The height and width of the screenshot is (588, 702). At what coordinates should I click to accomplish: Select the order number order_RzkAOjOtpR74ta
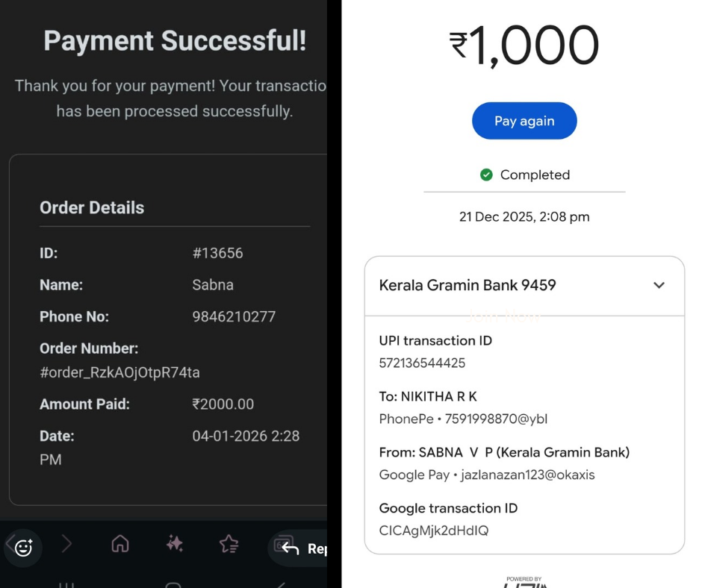(x=119, y=372)
